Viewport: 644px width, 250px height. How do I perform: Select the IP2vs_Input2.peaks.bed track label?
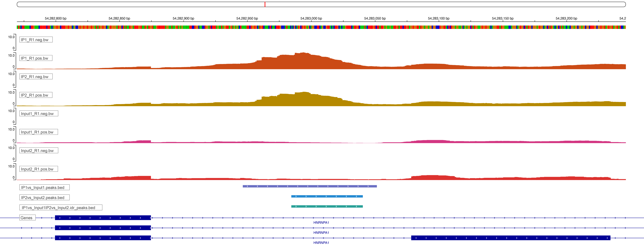45,197
